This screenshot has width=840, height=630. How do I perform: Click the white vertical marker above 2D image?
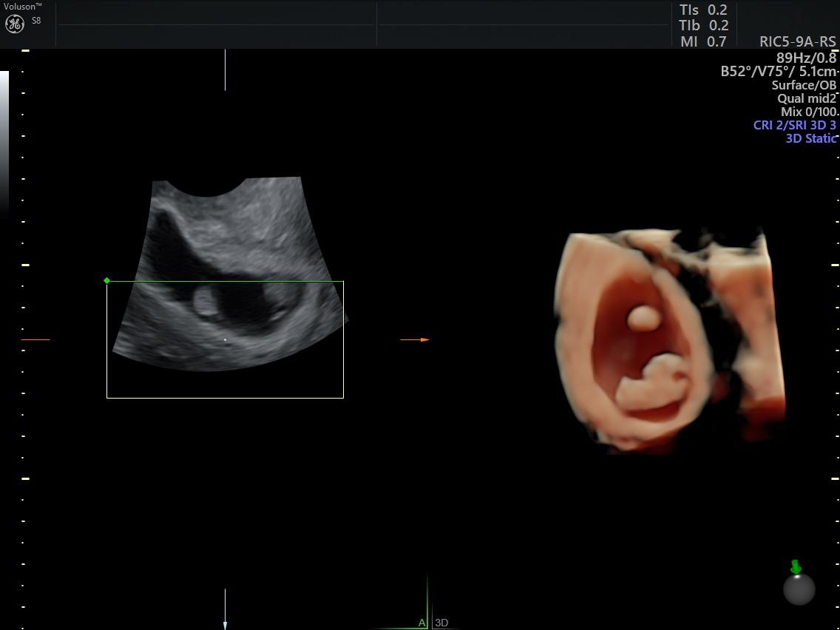(225, 70)
